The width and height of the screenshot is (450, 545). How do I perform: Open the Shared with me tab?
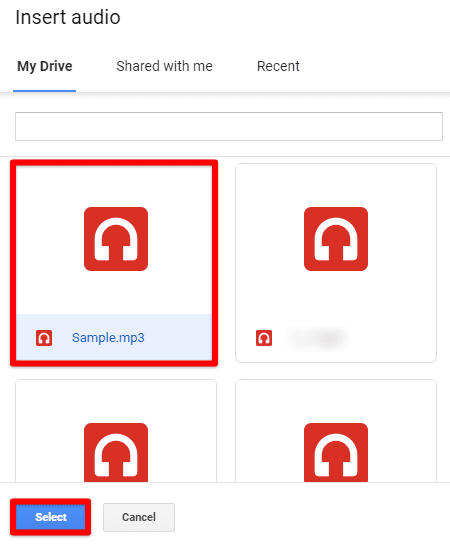(164, 66)
